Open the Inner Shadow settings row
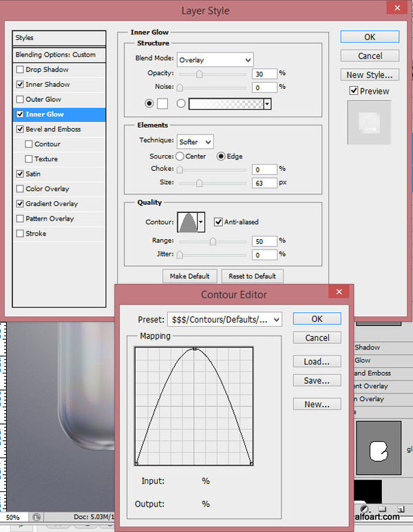Viewport: 413px width, 532px height. pyautogui.click(x=59, y=85)
